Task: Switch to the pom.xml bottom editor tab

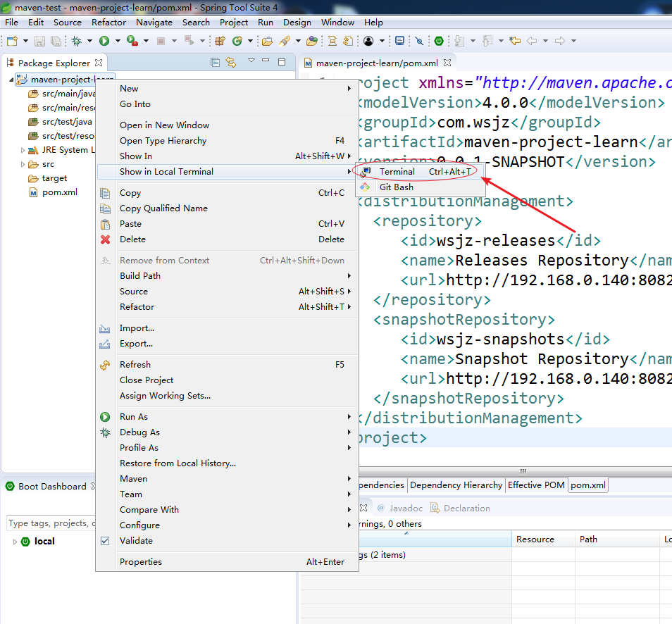Action: pos(588,485)
